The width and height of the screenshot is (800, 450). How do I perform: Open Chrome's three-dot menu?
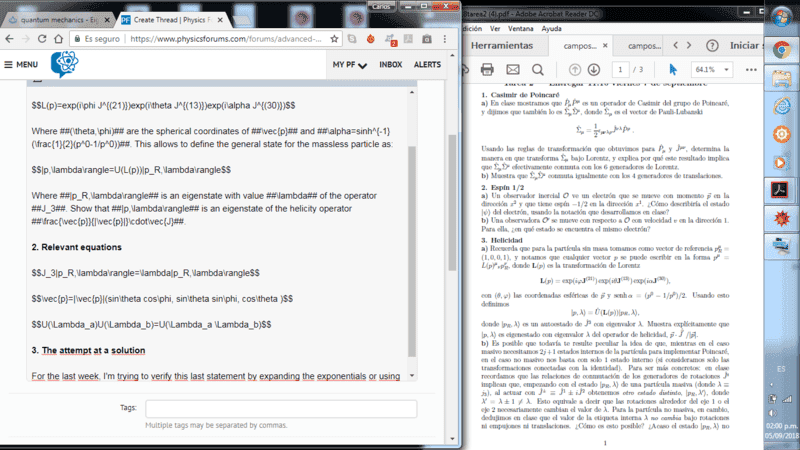pyautogui.click(x=445, y=39)
